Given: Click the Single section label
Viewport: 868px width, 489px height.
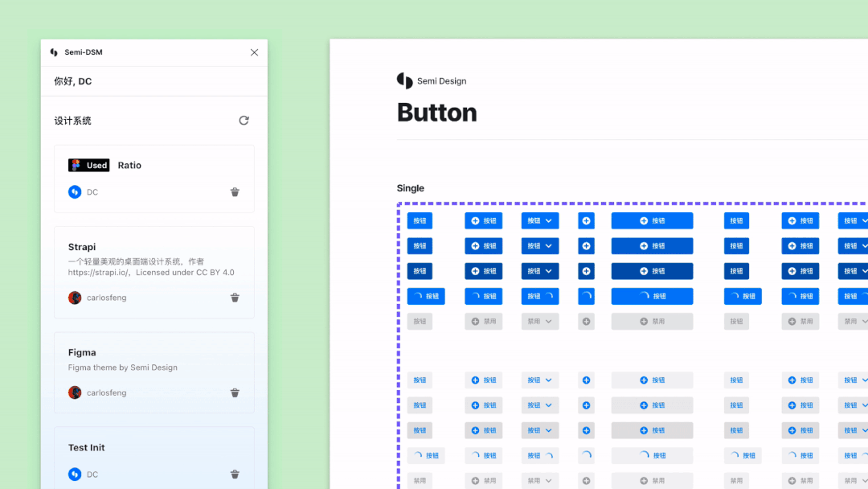Looking at the screenshot, I should [410, 188].
